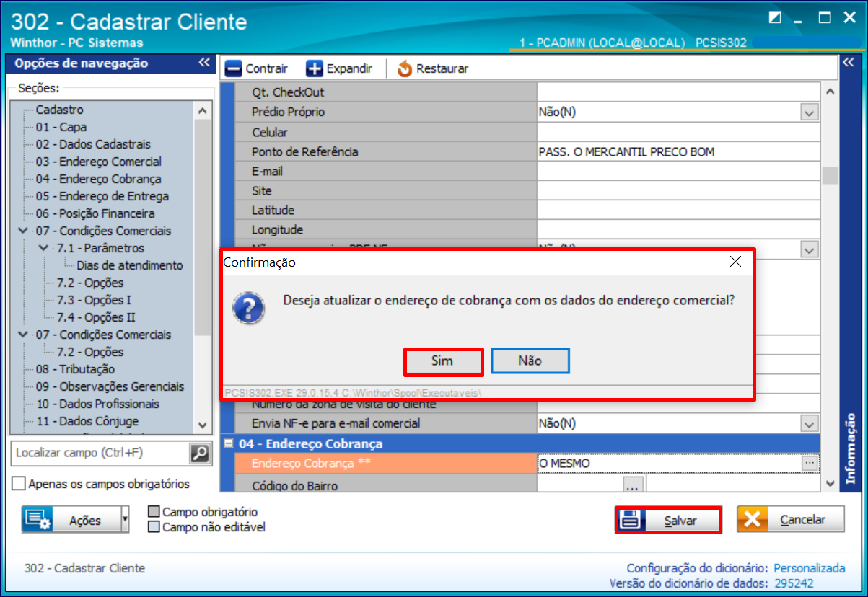
Task: Click the Salvar floppy disk button
Action: tap(667, 520)
